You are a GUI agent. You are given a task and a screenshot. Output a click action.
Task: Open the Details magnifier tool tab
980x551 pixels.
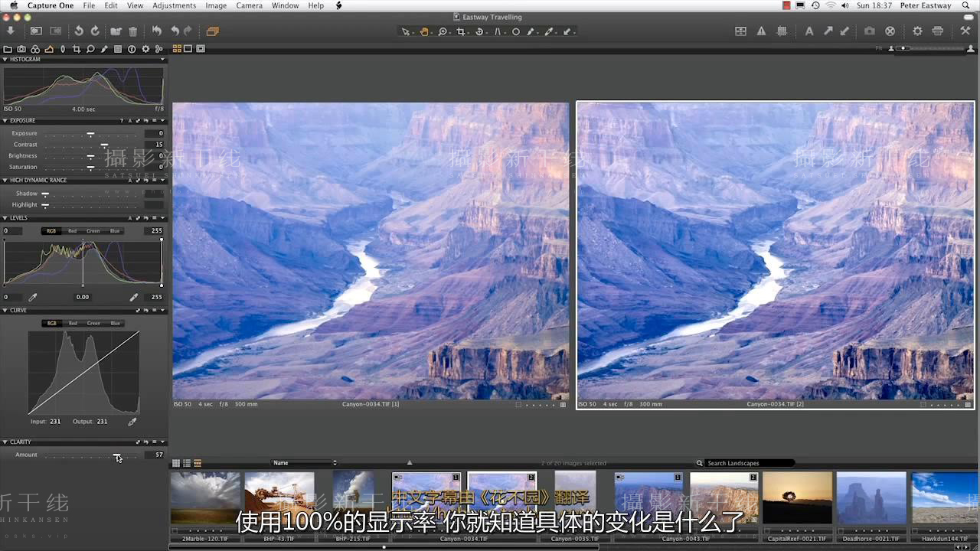pos(90,49)
